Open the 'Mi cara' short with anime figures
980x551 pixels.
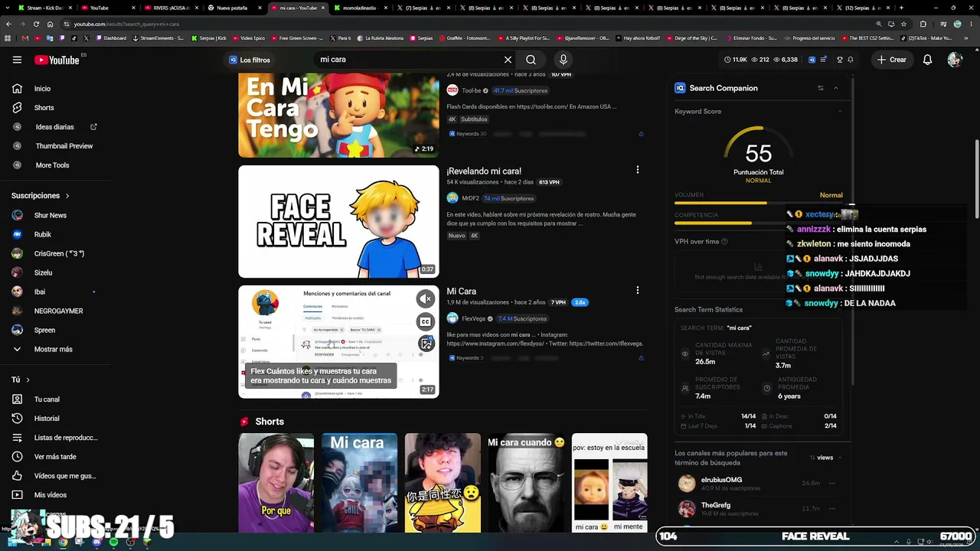point(359,483)
